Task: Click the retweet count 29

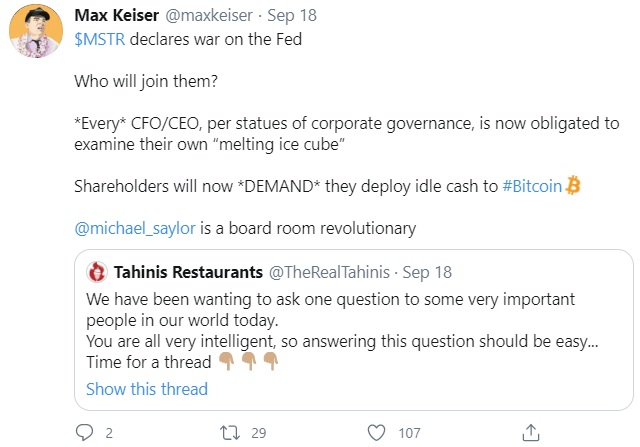Action: coord(259,433)
